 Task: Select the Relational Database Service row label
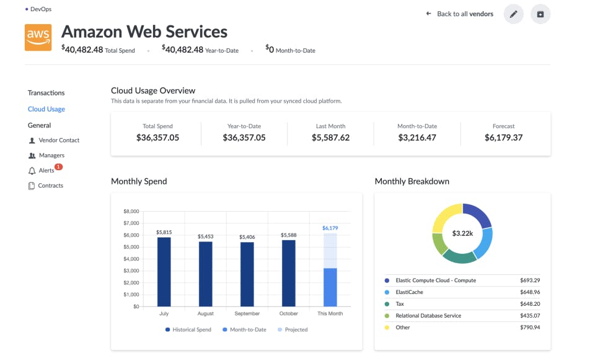tap(428, 316)
